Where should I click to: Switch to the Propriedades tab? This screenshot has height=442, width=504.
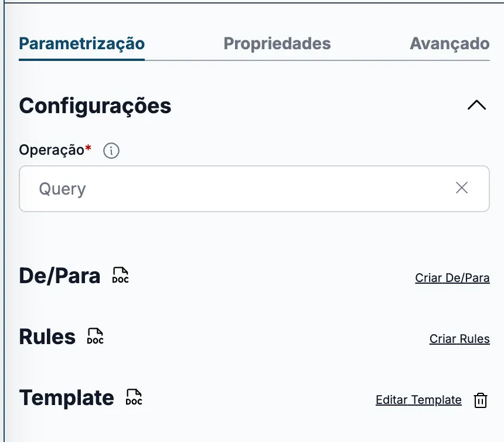pyautogui.click(x=277, y=44)
